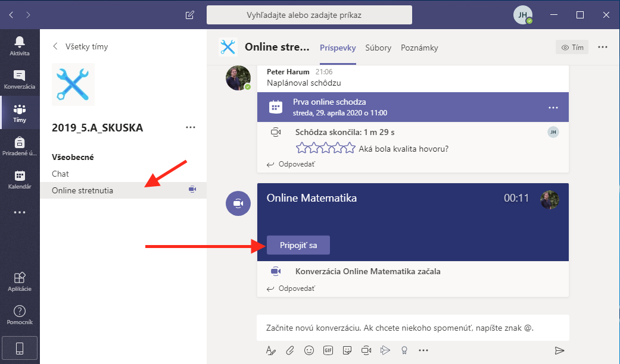The width and height of the screenshot is (620, 364).
Task: Open Kalendár in the left sidebar
Action: [x=20, y=179]
